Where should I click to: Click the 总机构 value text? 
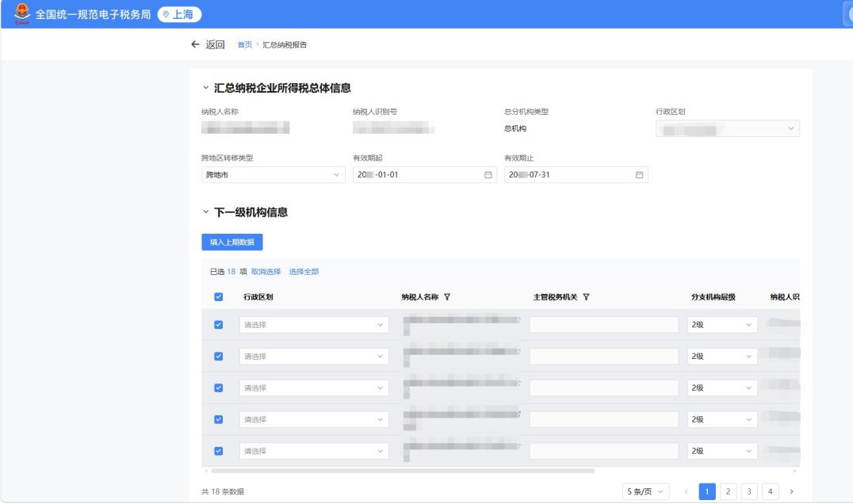(x=515, y=129)
